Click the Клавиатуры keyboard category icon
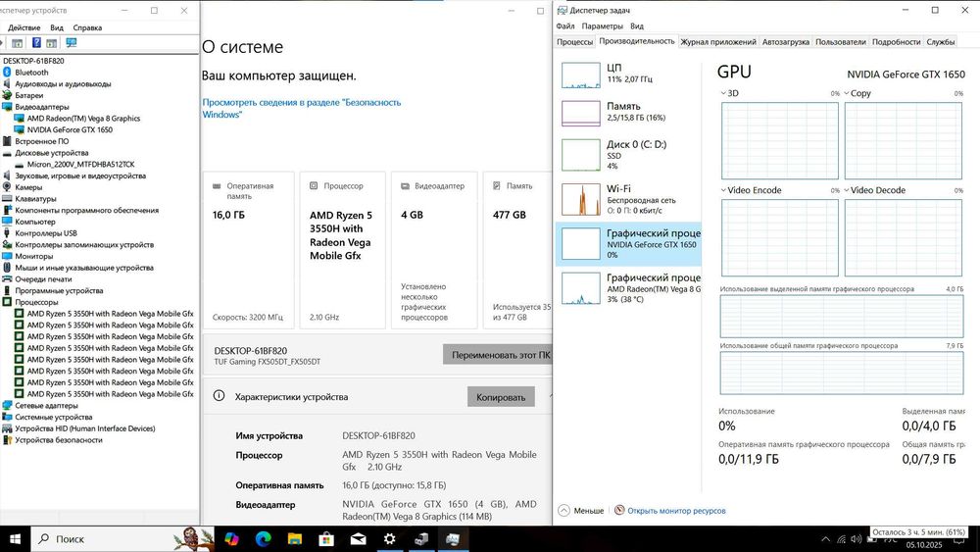The width and height of the screenshot is (980, 552). click(7, 199)
